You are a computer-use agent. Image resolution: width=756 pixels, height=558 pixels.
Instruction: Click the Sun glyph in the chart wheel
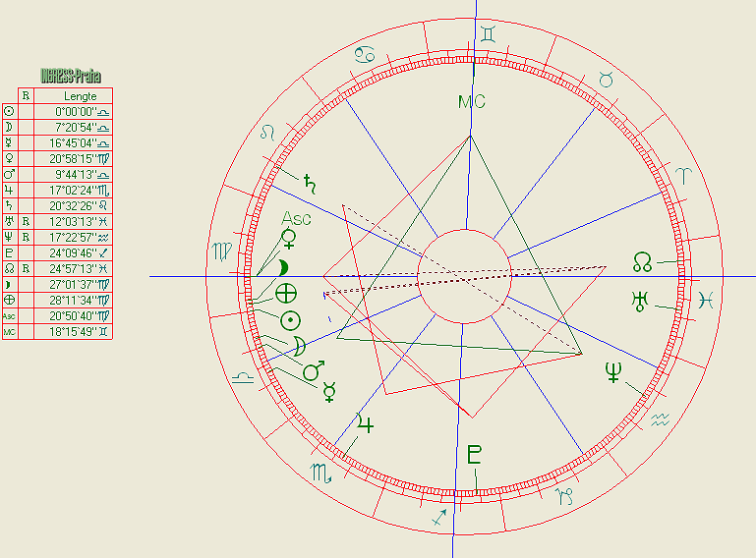click(x=290, y=319)
